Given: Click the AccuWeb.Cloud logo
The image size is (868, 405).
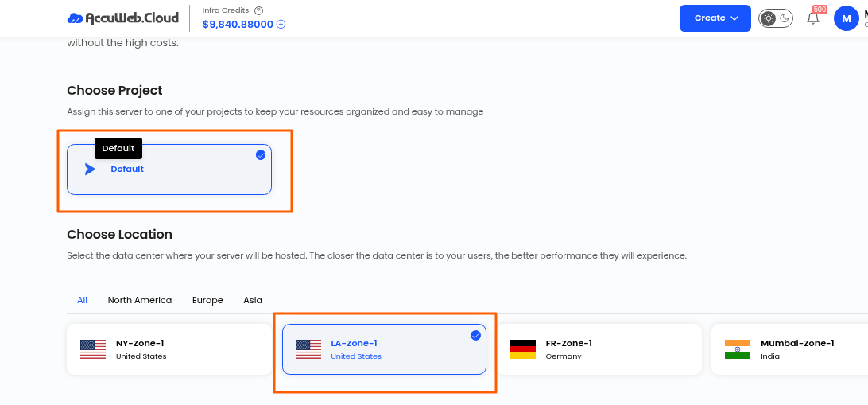Looking at the screenshot, I should click(123, 18).
